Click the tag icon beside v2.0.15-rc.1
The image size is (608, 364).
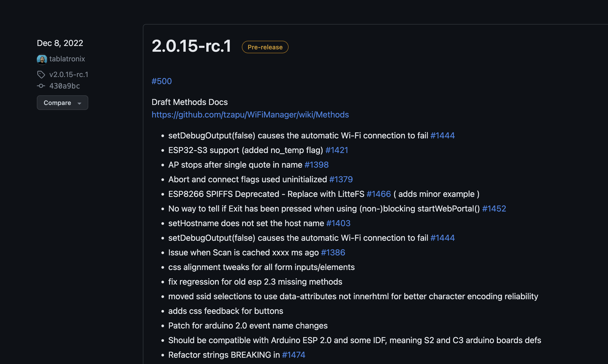point(41,74)
